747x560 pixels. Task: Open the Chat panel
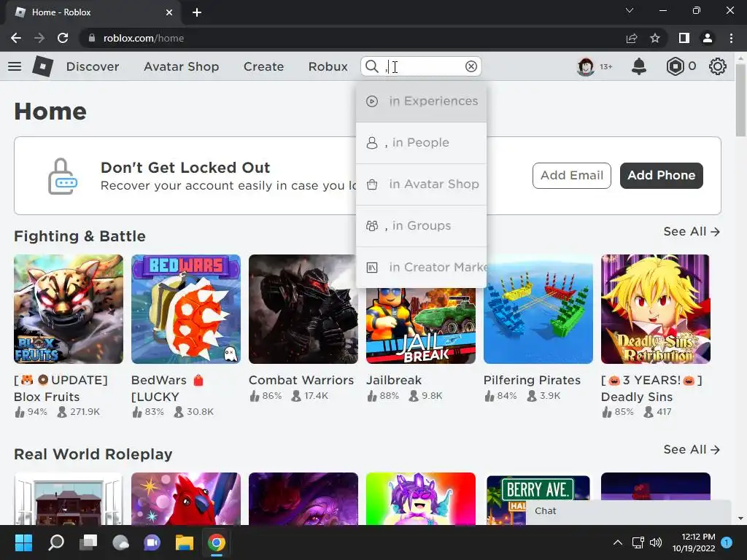[628, 511]
